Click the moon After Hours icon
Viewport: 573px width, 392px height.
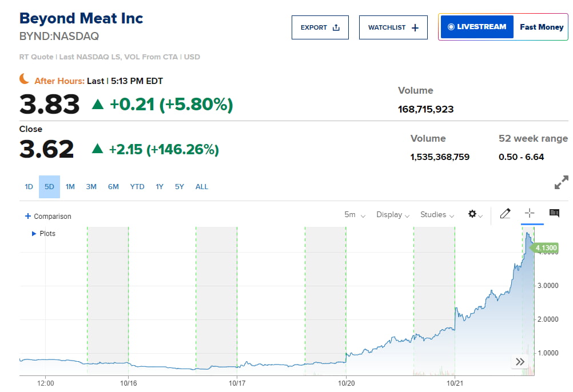pos(24,79)
